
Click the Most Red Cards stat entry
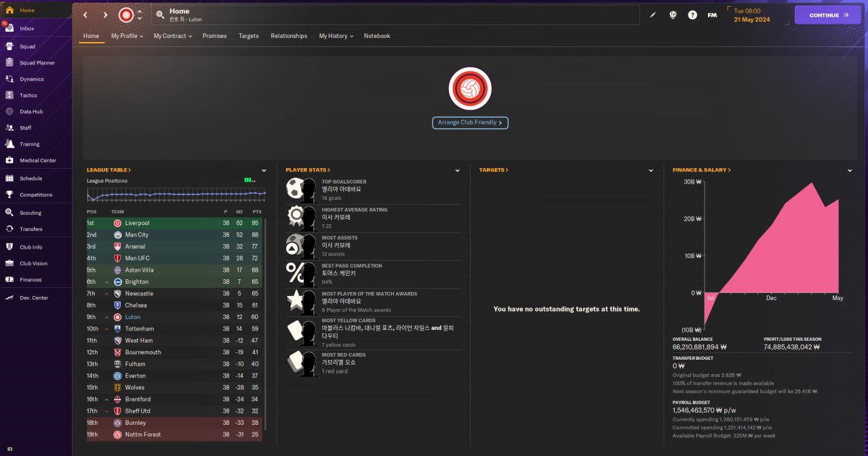pyautogui.click(x=373, y=363)
